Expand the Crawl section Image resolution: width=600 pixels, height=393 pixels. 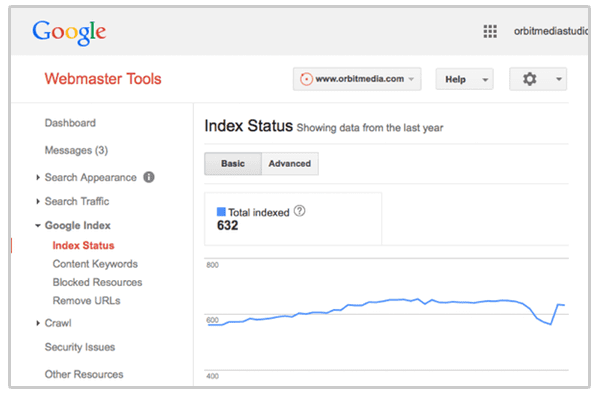38,323
